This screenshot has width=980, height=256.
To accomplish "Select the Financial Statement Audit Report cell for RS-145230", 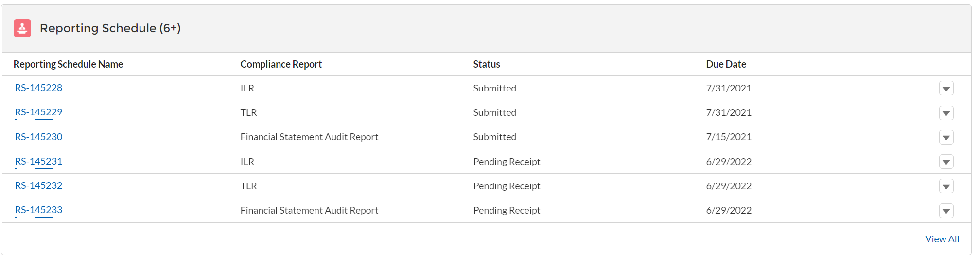I will 309,137.
